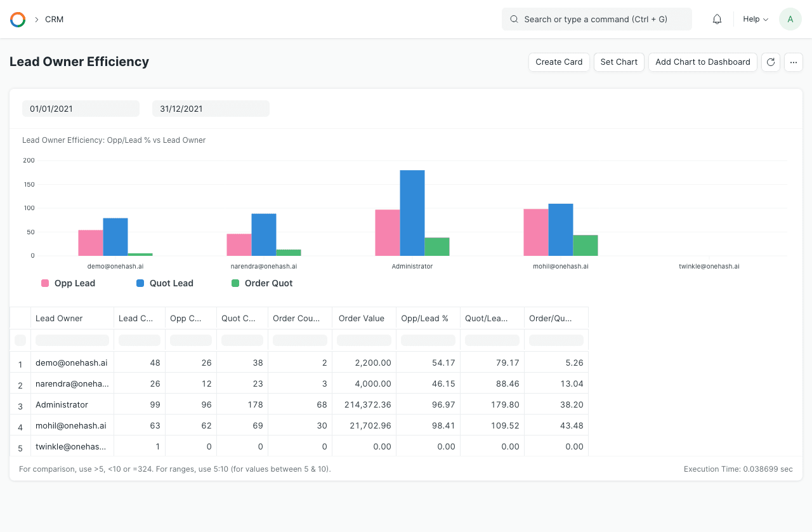
Task: Sort by the Lead Owner column header
Action: [x=59, y=318]
